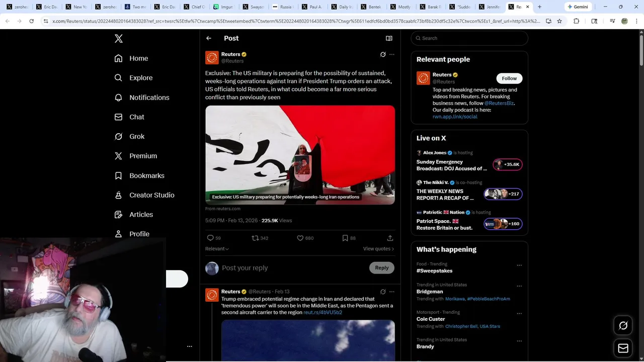Reload the page in browser toolbar
This screenshot has width=644, height=362.
click(x=31, y=21)
